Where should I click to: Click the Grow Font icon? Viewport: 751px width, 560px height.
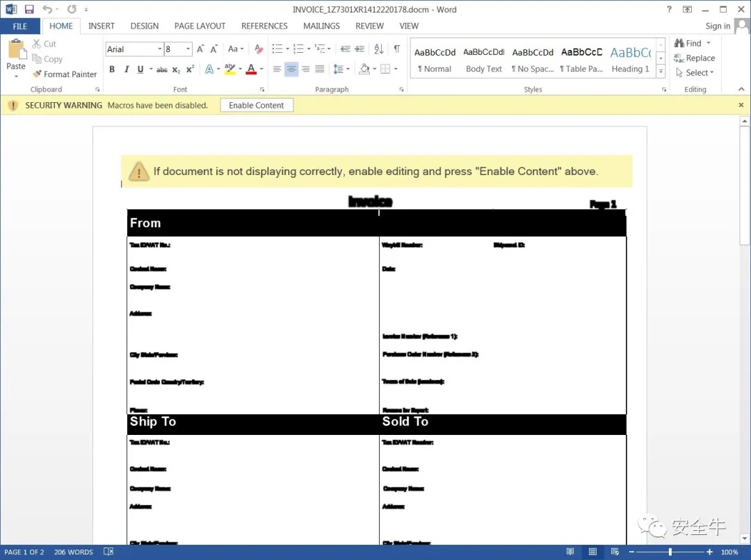click(200, 49)
